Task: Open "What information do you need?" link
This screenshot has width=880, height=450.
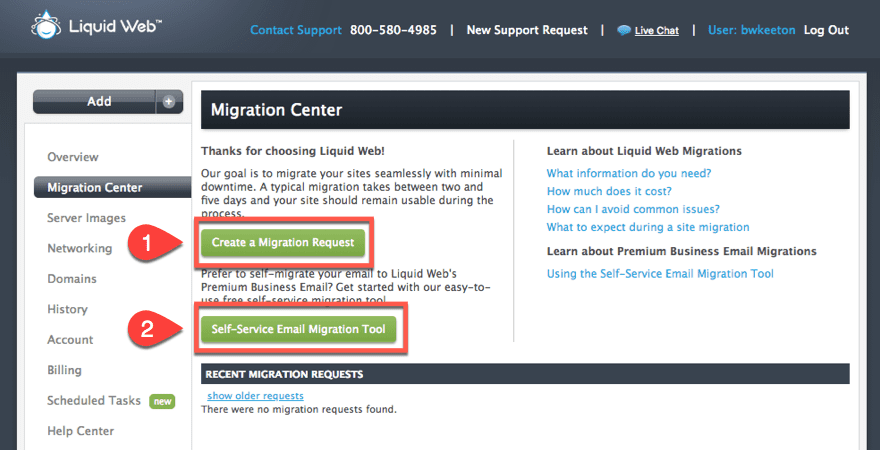Action: click(x=629, y=173)
